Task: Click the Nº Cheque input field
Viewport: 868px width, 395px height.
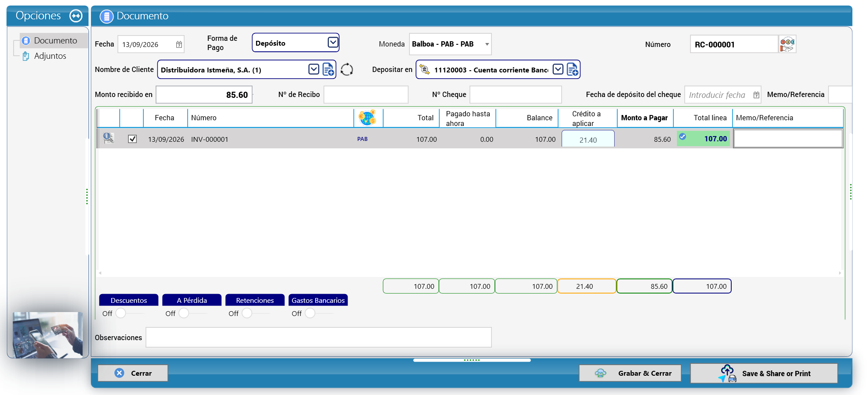Action: coord(516,95)
